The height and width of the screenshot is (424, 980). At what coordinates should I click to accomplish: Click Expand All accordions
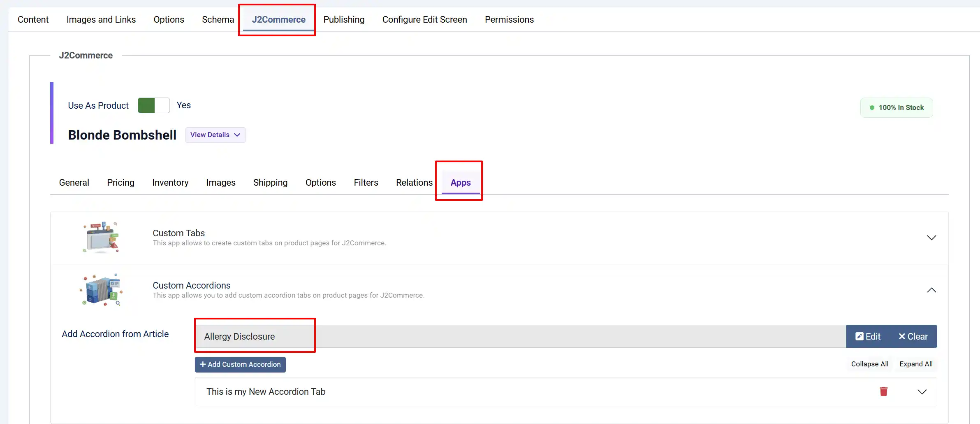click(x=916, y=364)
